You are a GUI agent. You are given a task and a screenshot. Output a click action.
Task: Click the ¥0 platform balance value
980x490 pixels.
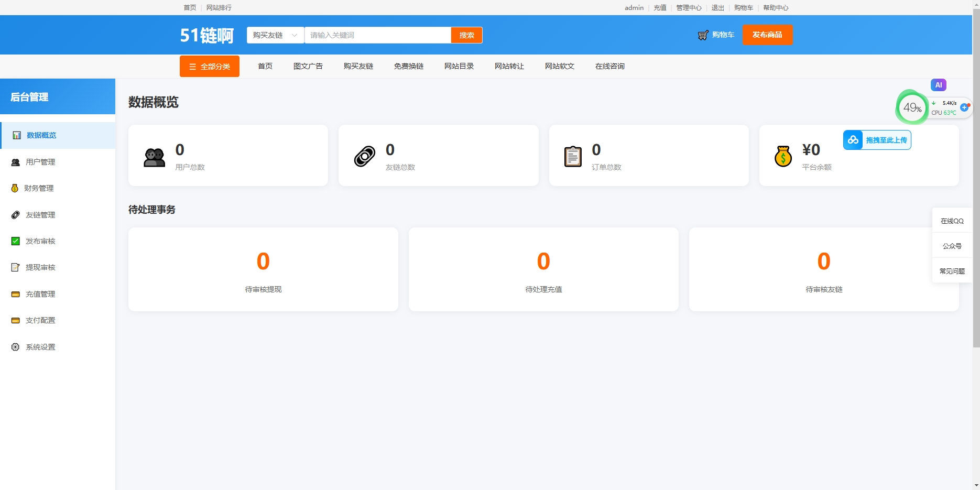811,150
